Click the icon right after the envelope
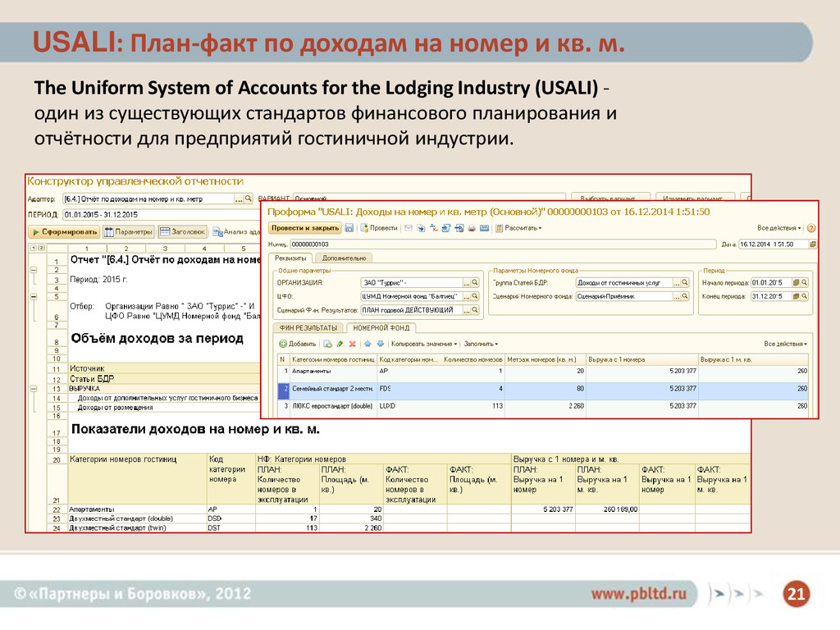840x630 pixels. coord(421,228)
